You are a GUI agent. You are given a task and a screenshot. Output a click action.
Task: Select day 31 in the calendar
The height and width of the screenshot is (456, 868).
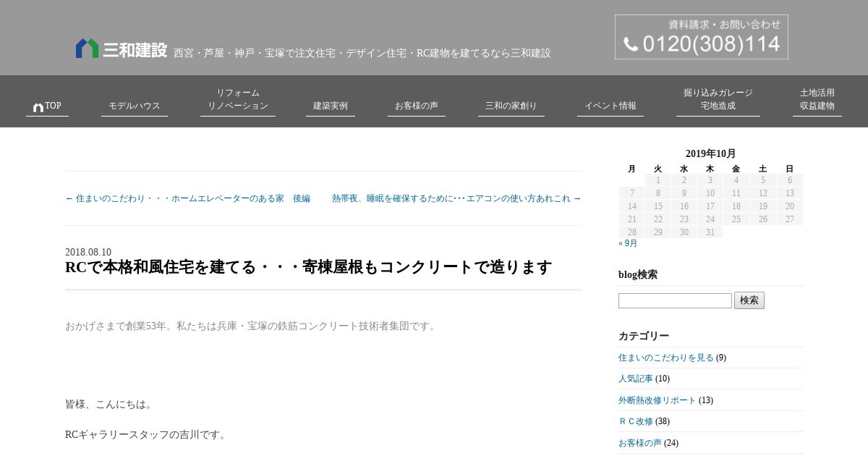[x=710, y=232]
